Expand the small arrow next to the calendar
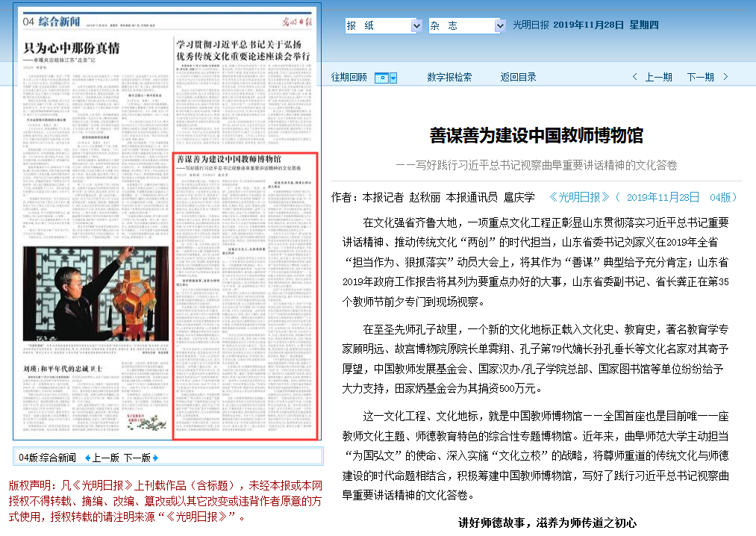 pyautogui.click(x=393, y=78)
